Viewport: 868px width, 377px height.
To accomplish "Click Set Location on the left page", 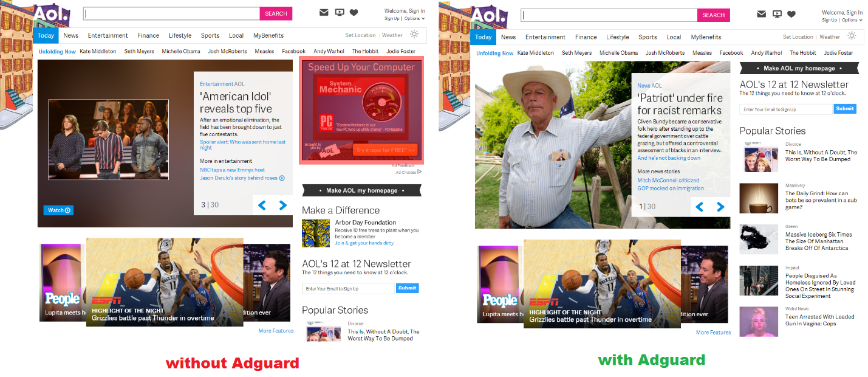I will pos(360,35).
